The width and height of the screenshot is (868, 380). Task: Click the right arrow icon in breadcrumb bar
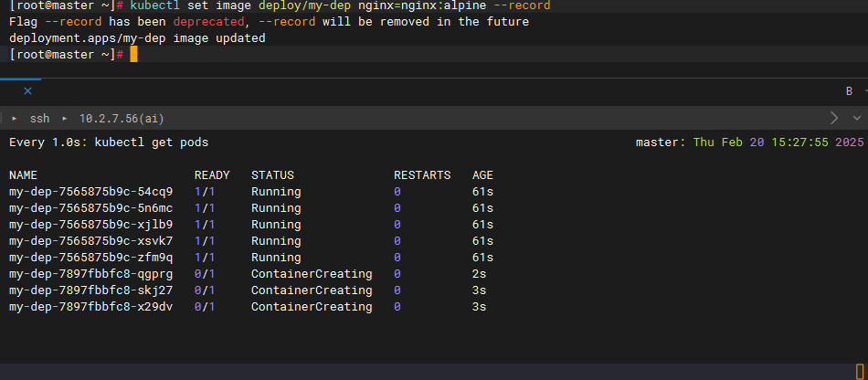833,118
